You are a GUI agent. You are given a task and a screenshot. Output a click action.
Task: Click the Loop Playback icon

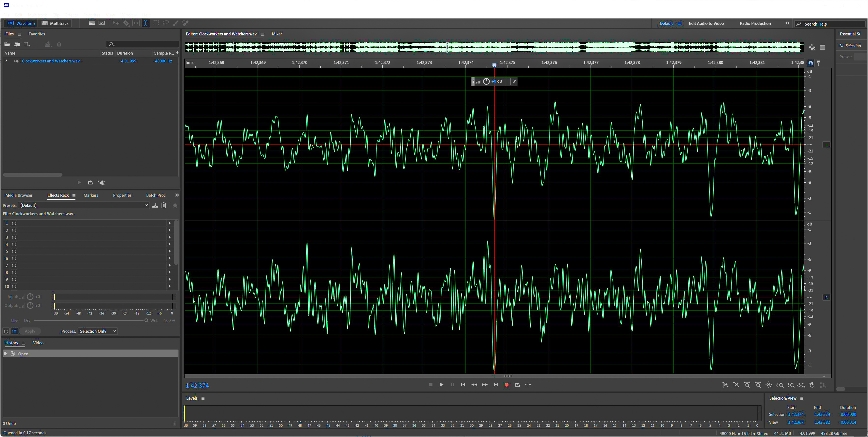517,385
